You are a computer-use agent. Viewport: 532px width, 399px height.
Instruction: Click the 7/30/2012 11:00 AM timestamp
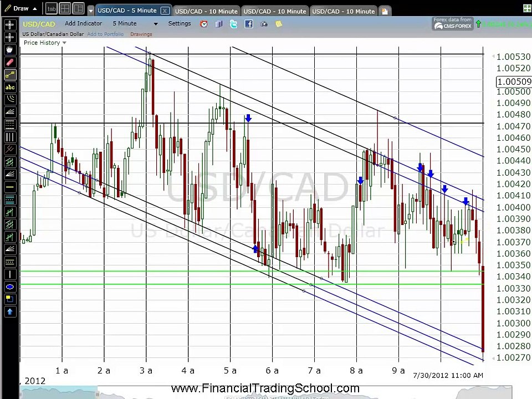click(x=448, y=375)
